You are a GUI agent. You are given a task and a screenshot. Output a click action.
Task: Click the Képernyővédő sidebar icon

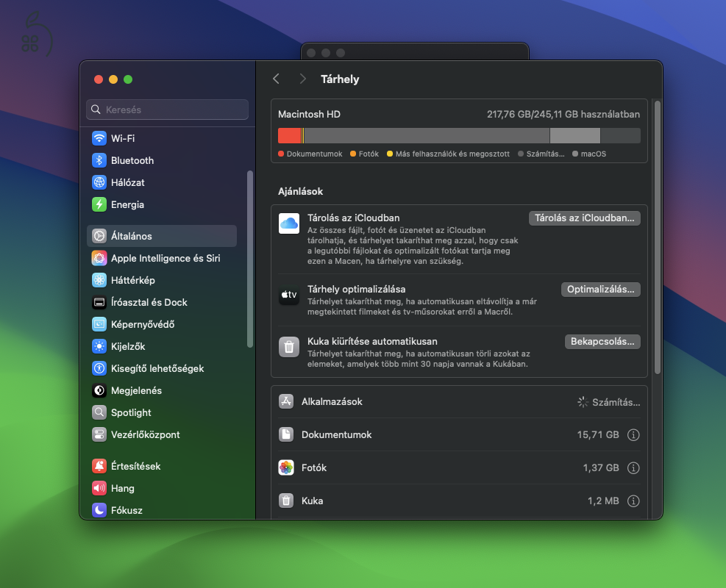pyautogui.click(x=99, y=324)
